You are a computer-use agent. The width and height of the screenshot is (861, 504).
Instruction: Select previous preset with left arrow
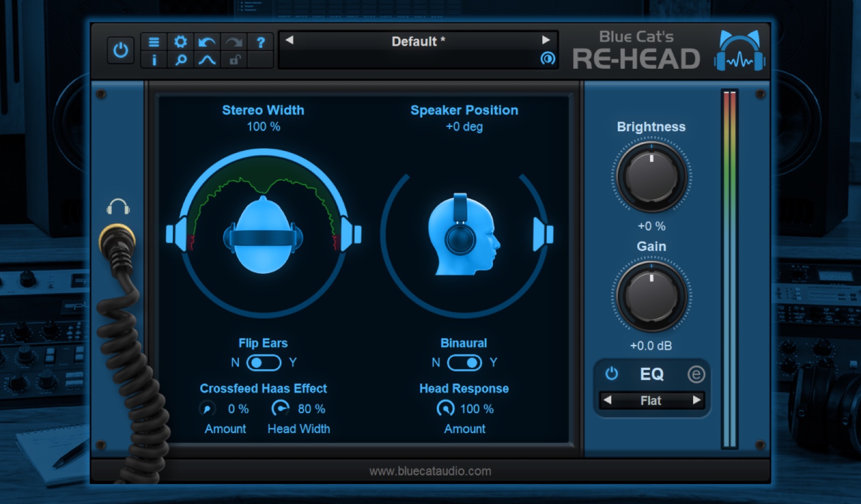point(290,40)
